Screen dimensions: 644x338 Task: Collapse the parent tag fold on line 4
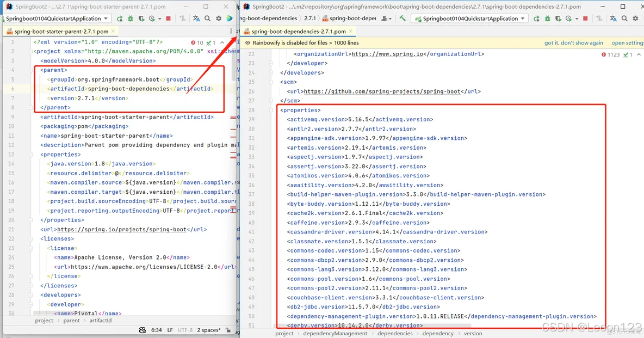point(30,70)
